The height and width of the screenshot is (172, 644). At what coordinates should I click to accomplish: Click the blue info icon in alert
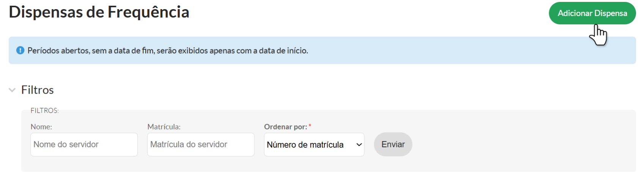click(20, 50)
